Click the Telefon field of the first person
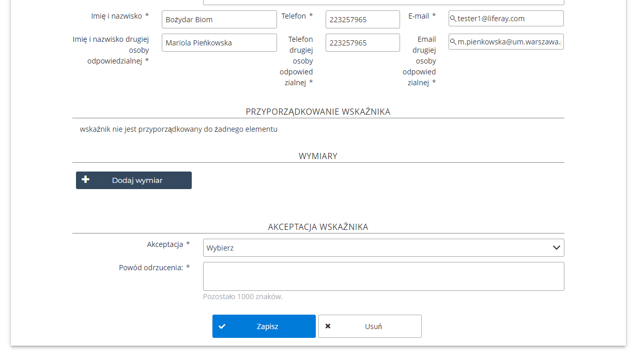The height and width of the screenshot is (357, 644). (362, 20)
